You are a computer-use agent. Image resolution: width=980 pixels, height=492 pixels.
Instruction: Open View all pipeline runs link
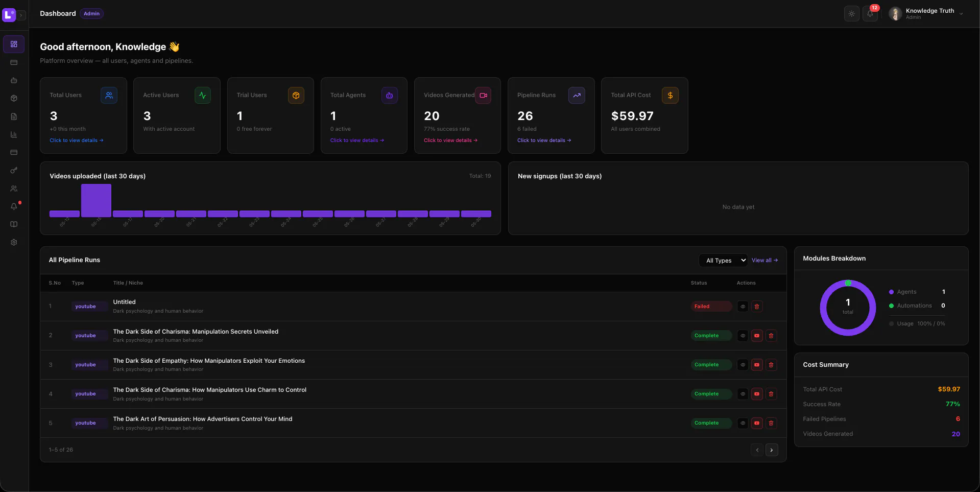(764, 261)
